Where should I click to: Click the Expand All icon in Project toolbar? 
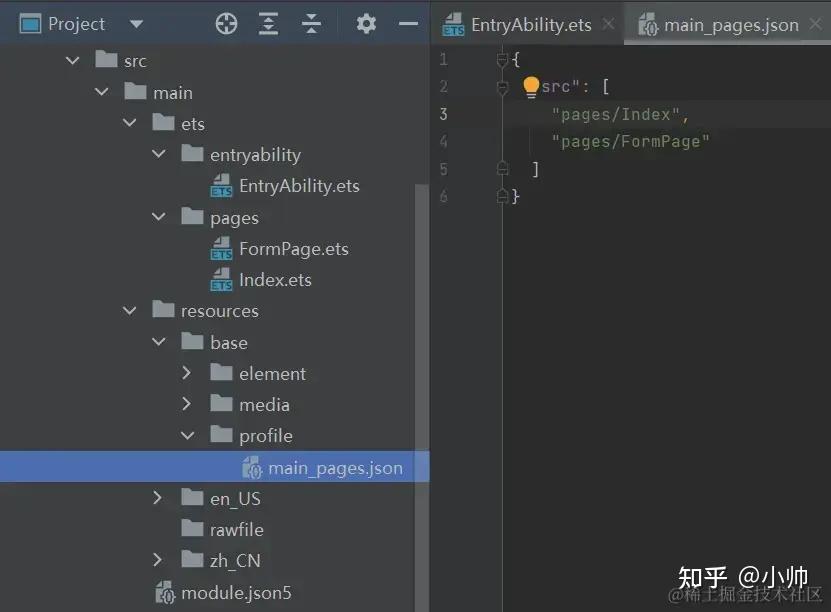click(x=268, y=23)
